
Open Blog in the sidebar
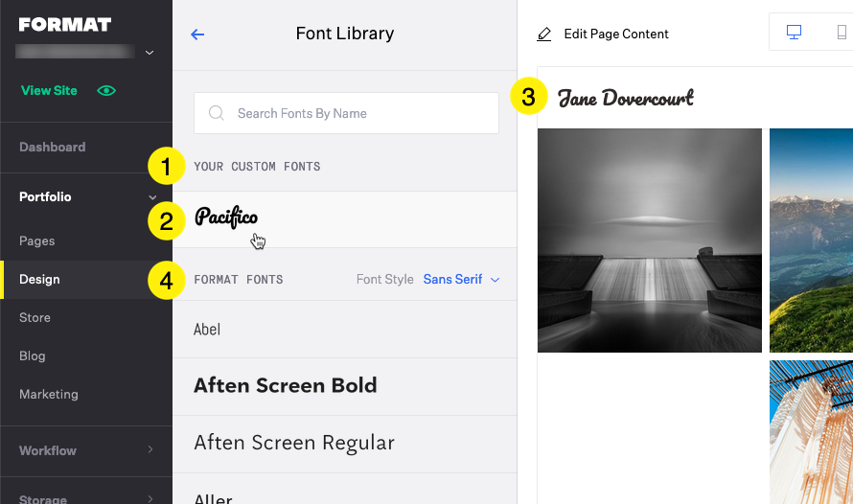[32, 356]
